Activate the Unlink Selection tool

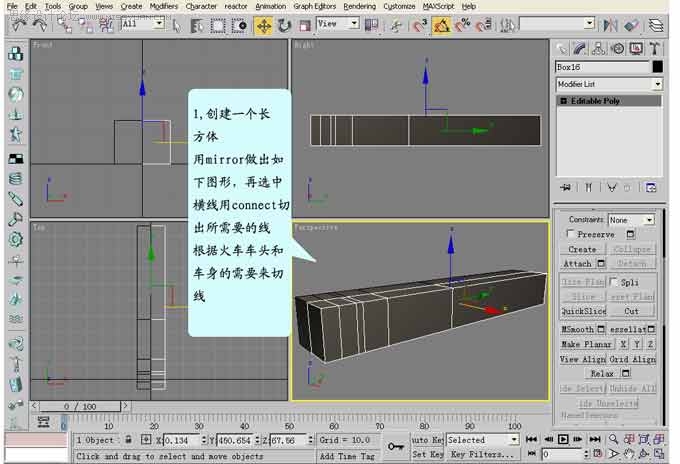[x=85, y=26]
